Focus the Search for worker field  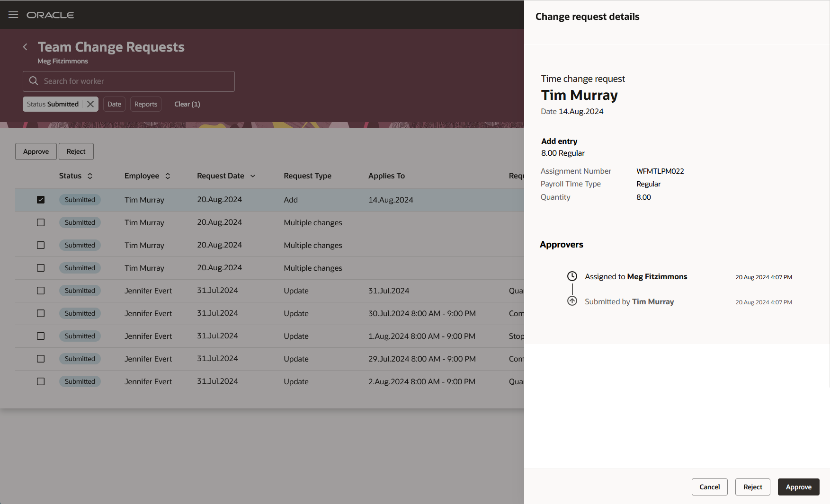pos(129,81)
